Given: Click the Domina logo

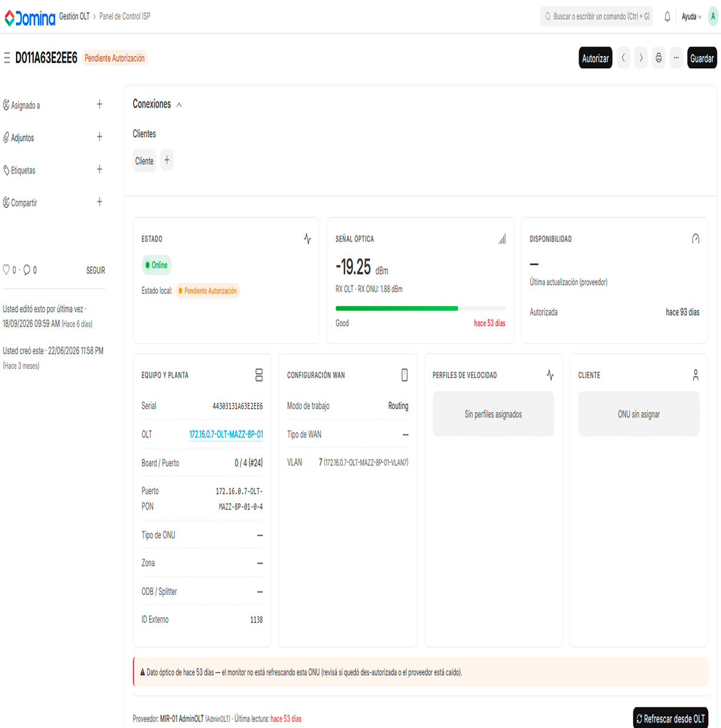Looking at the screenshot, I should tap(30, 18).
